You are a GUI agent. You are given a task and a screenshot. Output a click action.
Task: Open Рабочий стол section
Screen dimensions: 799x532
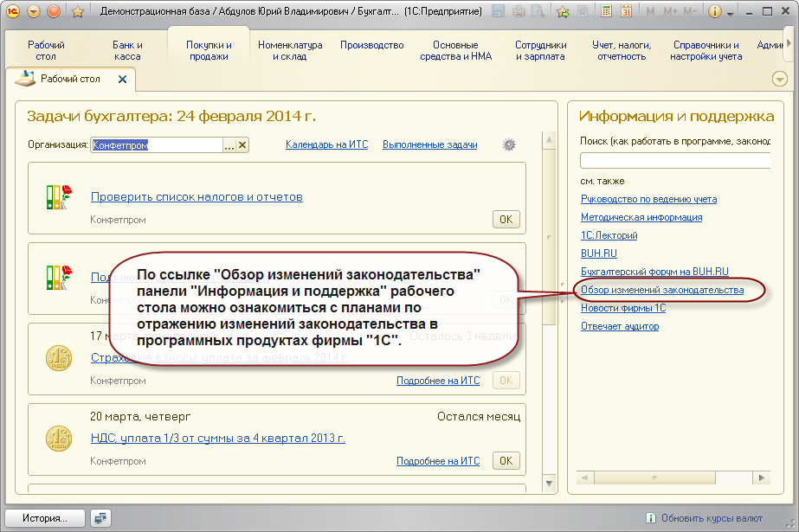coord(46,51)
